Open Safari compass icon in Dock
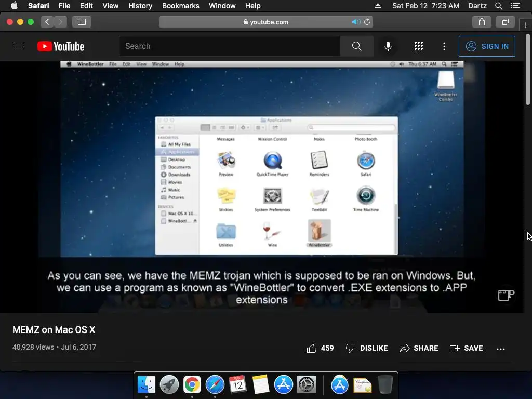This screenshot has width=532, height=399. pos(215,385)
